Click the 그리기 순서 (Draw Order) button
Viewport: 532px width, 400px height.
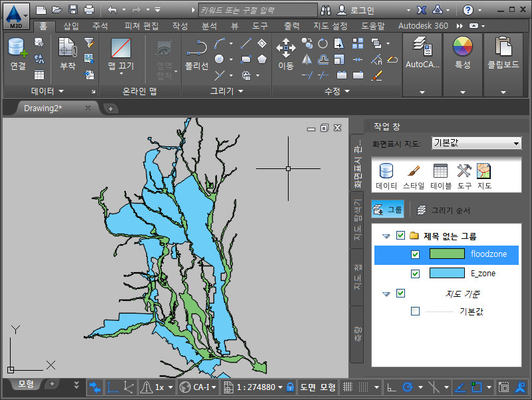pyautogui.click(x=444, y=210)
